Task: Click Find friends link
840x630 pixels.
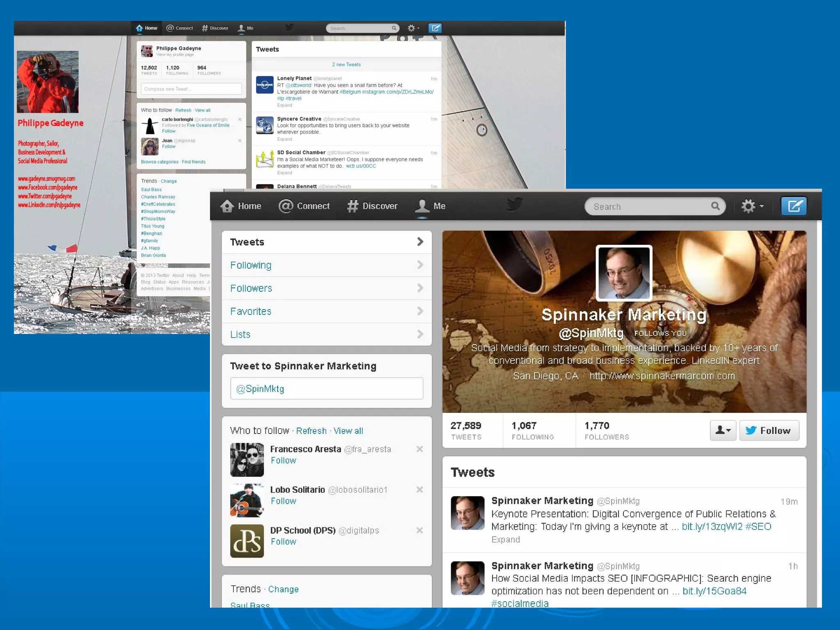Action: (x=194, y=162)
